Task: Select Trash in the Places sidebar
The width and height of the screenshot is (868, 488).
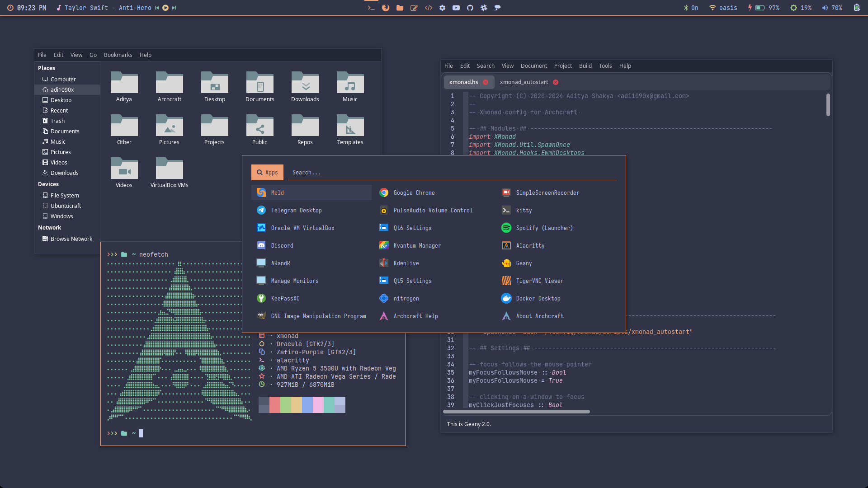Action: [57, 121]
